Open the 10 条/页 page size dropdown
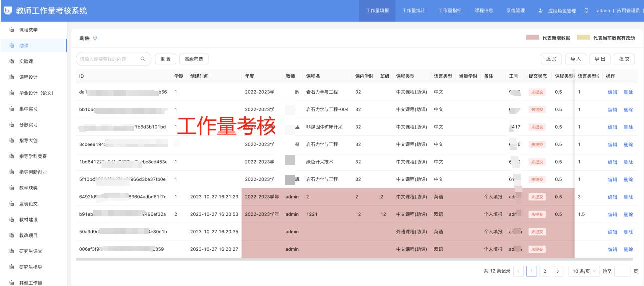Viewport: 644px width, 286px height. (584, 271)
